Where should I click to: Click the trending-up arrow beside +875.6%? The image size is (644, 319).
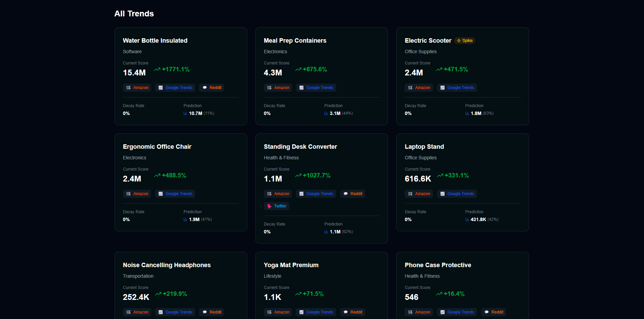coord(298,69)
